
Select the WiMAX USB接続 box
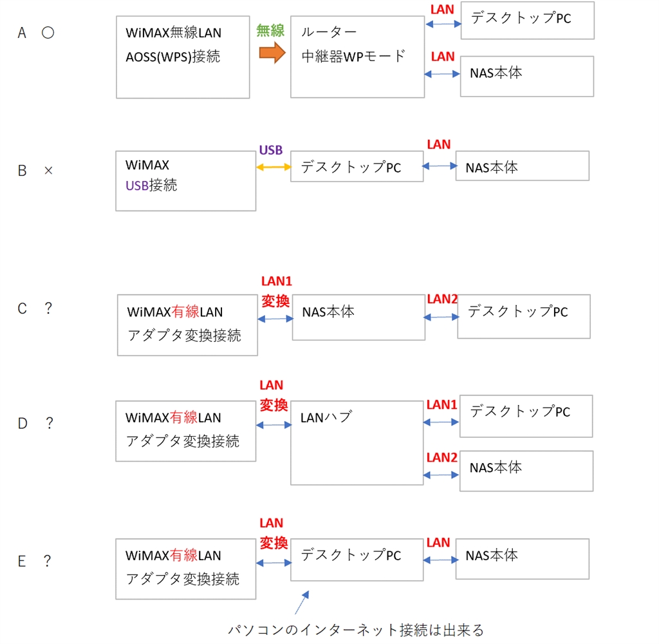[185, 181]
